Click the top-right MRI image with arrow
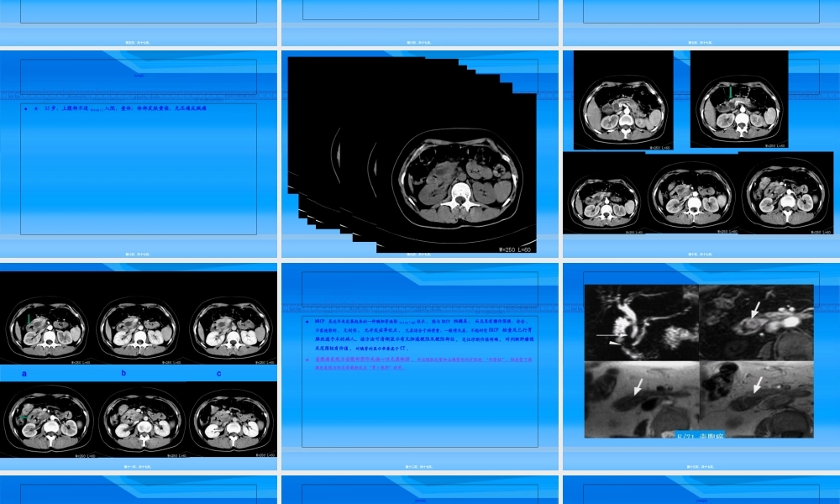The image size is (840, 504). [756, 323]
